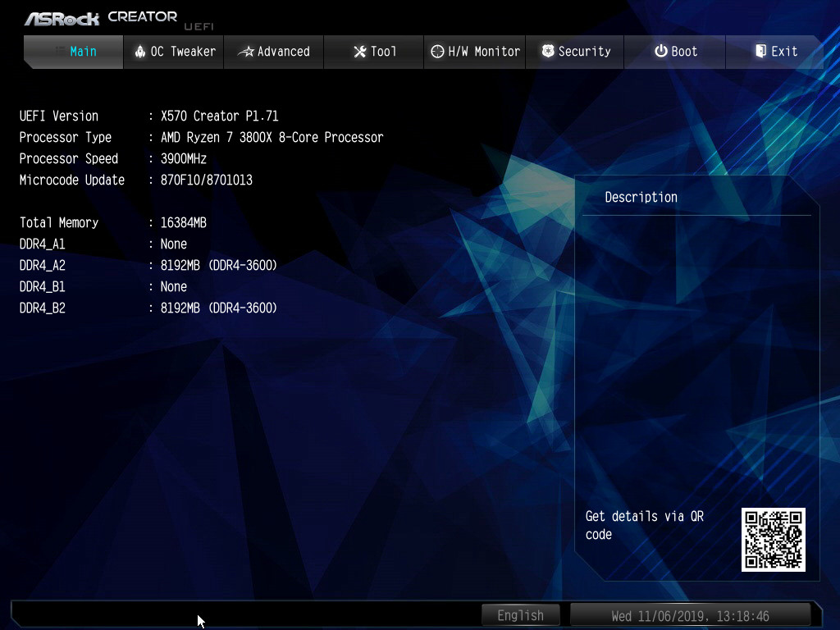Click the Processor Speed 3900MHz value

184,158
